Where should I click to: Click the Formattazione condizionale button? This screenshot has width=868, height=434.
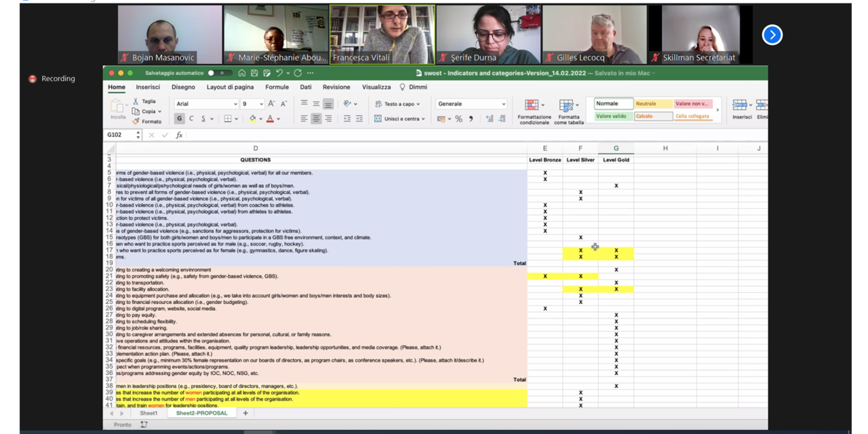[534, 111]
